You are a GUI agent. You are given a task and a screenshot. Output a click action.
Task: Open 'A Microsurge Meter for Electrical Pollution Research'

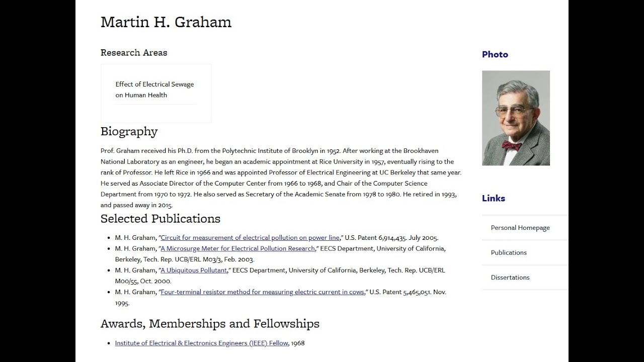click(x=237, y=248)
